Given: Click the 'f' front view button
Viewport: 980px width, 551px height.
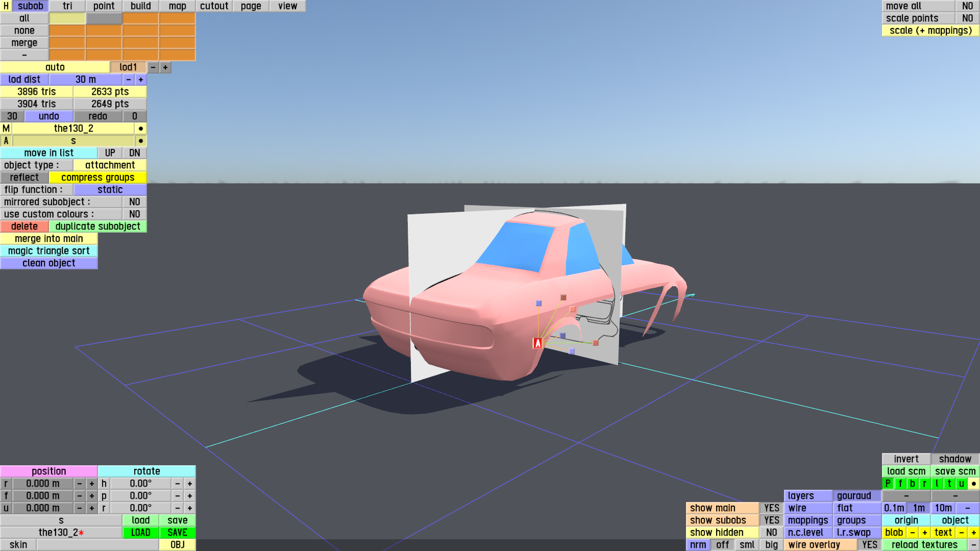Looking at the screenshot, I should coord(900,484).
